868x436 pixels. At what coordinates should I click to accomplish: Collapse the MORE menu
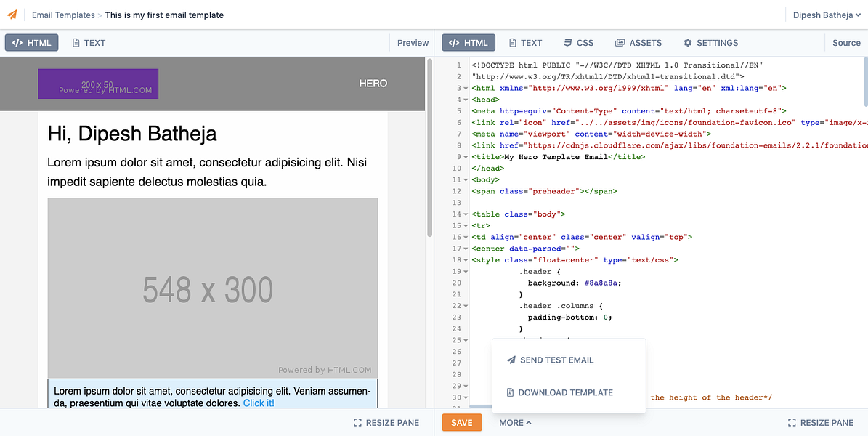515,423
